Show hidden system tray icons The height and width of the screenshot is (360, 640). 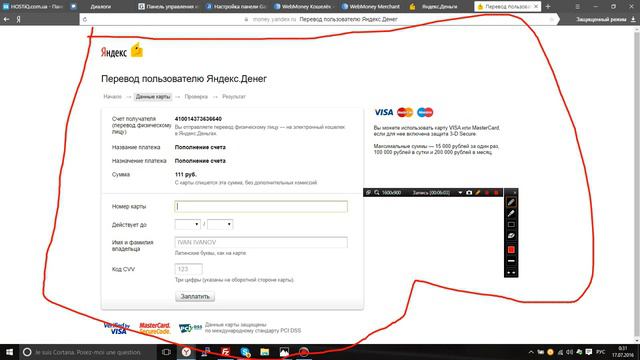pos(531,352)
